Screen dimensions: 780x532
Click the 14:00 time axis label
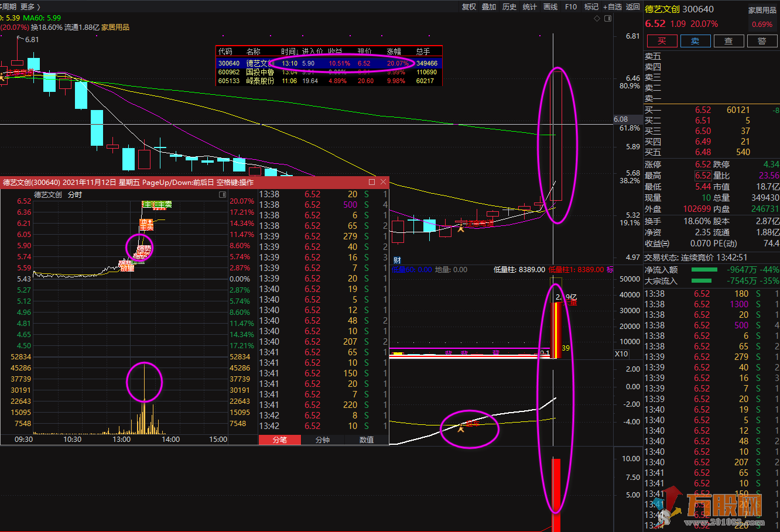(170, 440)
